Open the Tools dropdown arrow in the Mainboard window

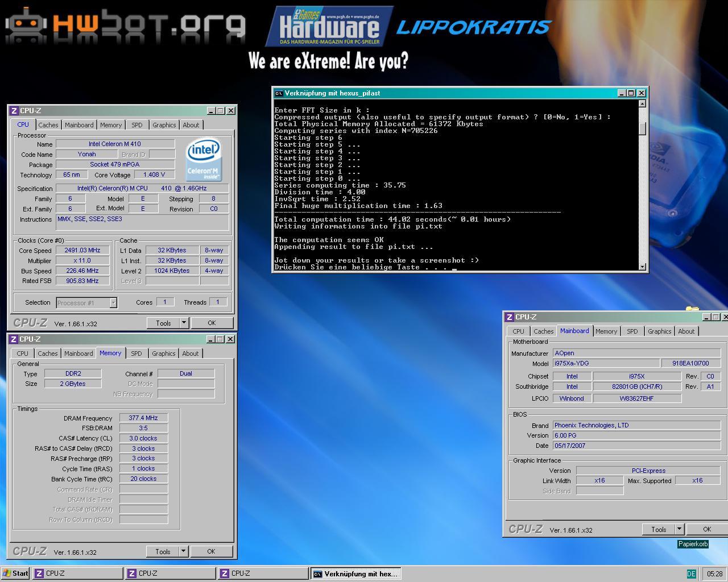679,529
